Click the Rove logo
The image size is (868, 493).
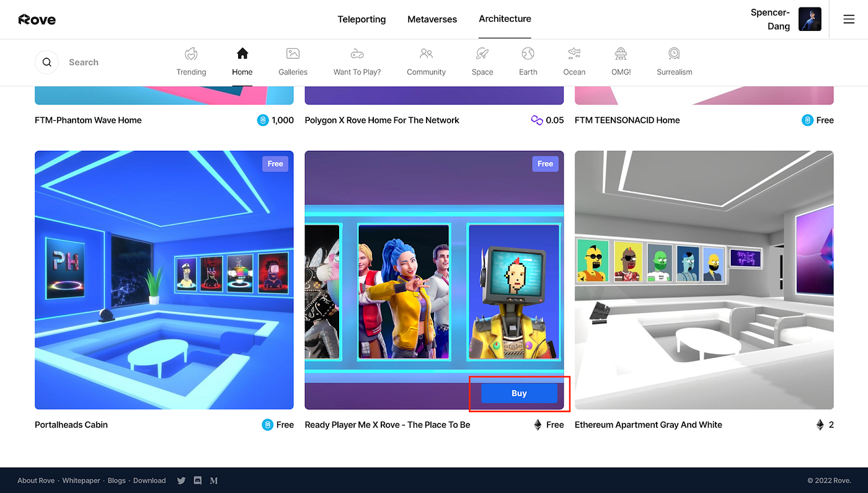tap(37, 19)
